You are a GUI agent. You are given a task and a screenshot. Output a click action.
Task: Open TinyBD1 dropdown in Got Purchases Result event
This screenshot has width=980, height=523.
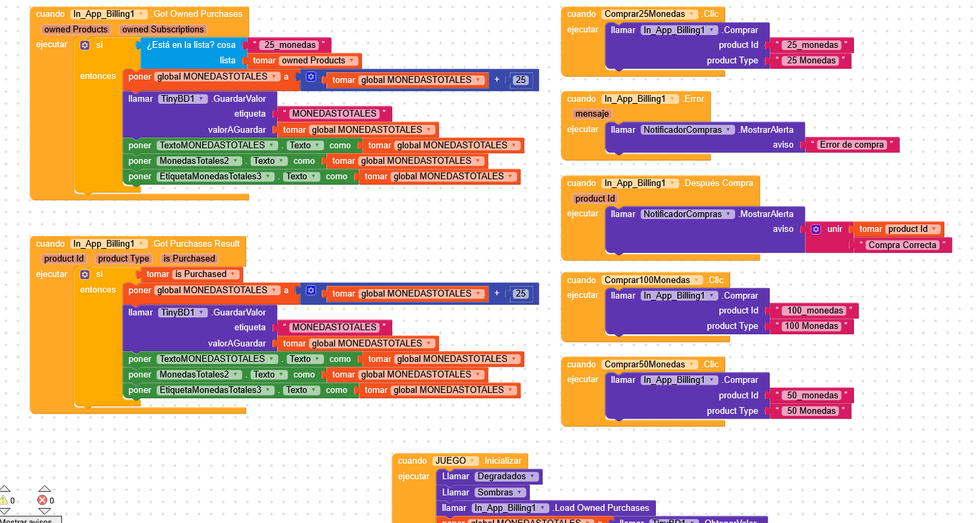click(183, 313)
